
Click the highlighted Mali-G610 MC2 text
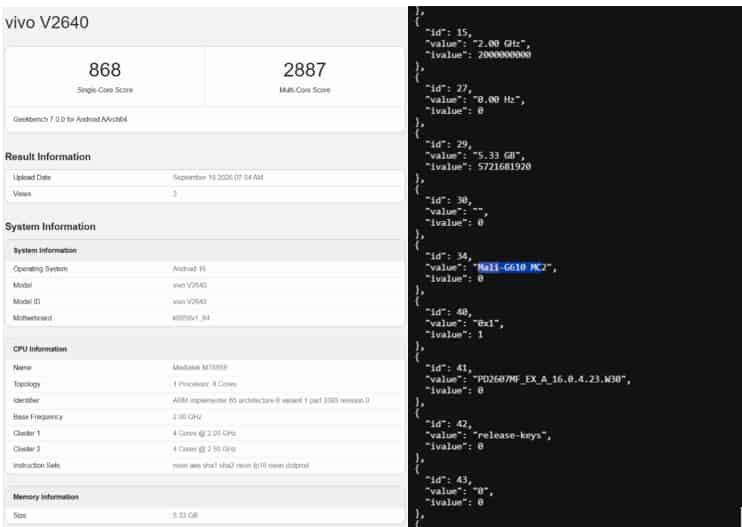pyautogui.click(x=510, y=268)
